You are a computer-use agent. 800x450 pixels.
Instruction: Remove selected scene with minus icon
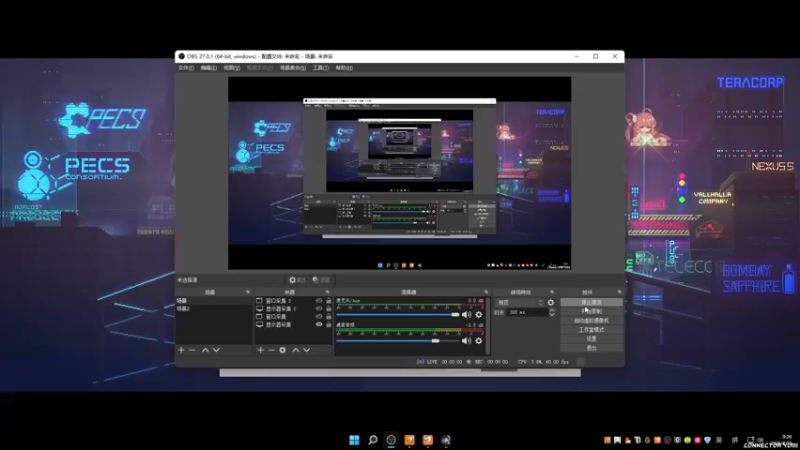(x=192, y=350)
